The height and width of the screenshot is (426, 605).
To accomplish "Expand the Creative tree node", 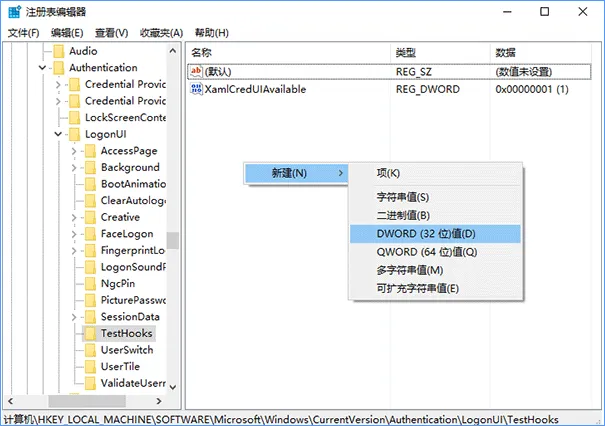I will point(74,217).
